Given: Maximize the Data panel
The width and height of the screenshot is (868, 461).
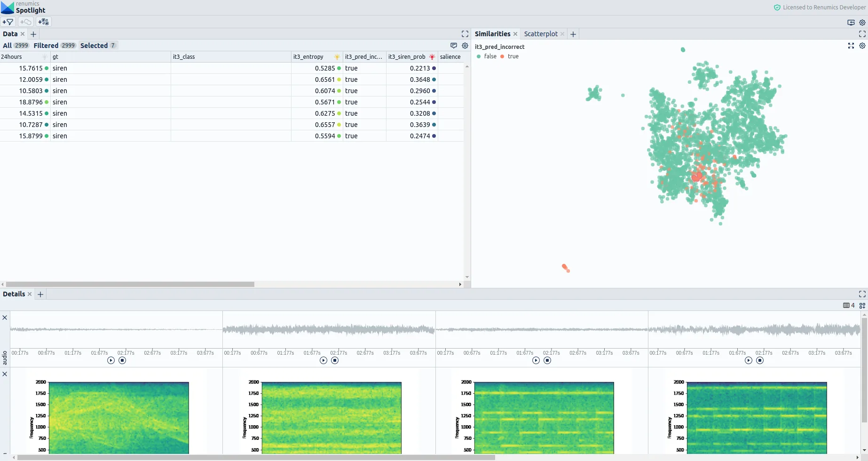Looking at the screenshot, I should point(465,34).
